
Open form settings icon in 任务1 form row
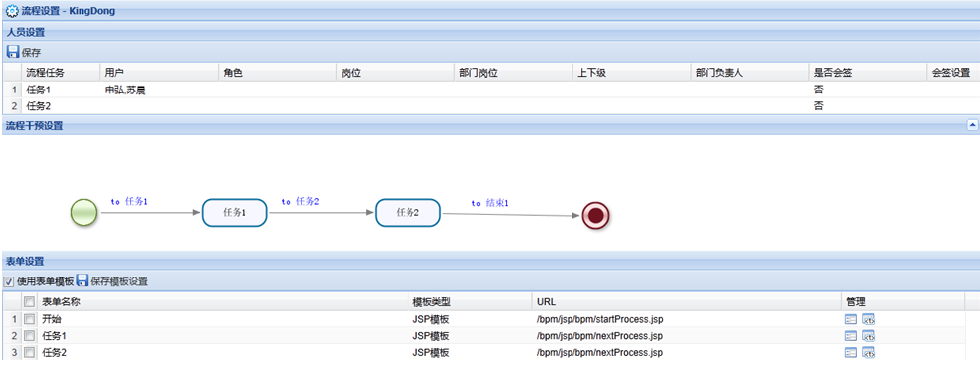coord(850,336)
